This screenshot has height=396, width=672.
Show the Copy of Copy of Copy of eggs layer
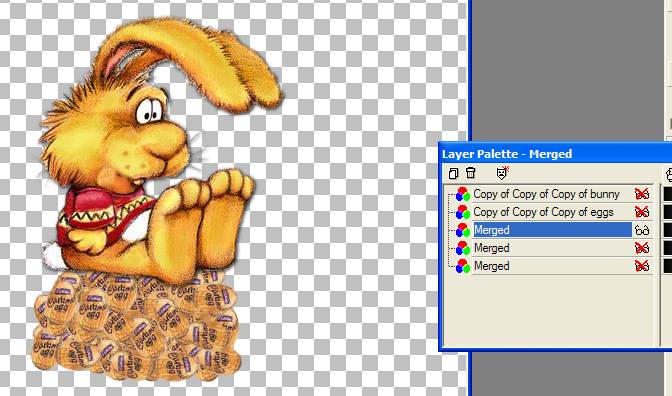point(642,212)
